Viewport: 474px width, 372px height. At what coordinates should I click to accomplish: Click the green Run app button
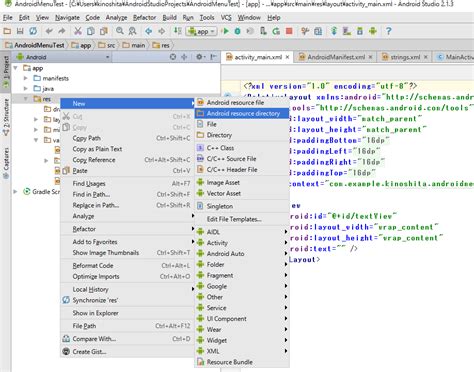click(x=226, y=31)
